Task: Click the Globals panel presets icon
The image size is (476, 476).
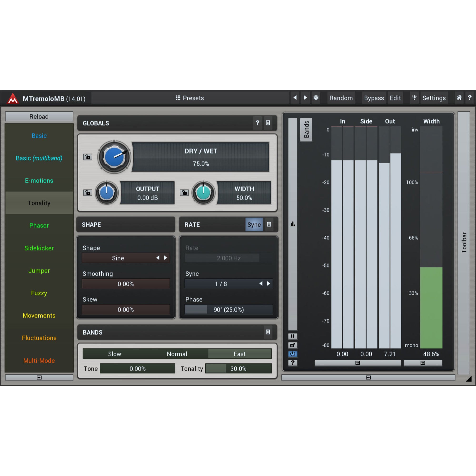Action: tap(268, 123)
